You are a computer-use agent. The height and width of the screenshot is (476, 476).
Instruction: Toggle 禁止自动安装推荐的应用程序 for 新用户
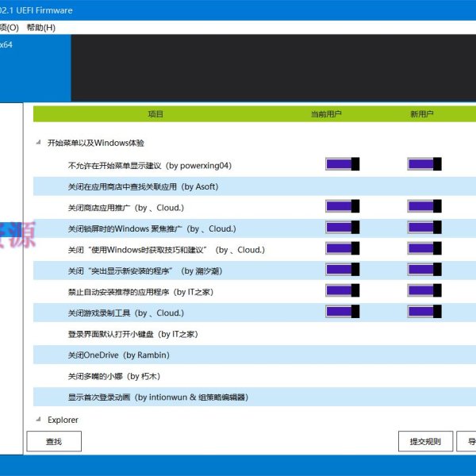pyautogui.click(x=424, y=290)
